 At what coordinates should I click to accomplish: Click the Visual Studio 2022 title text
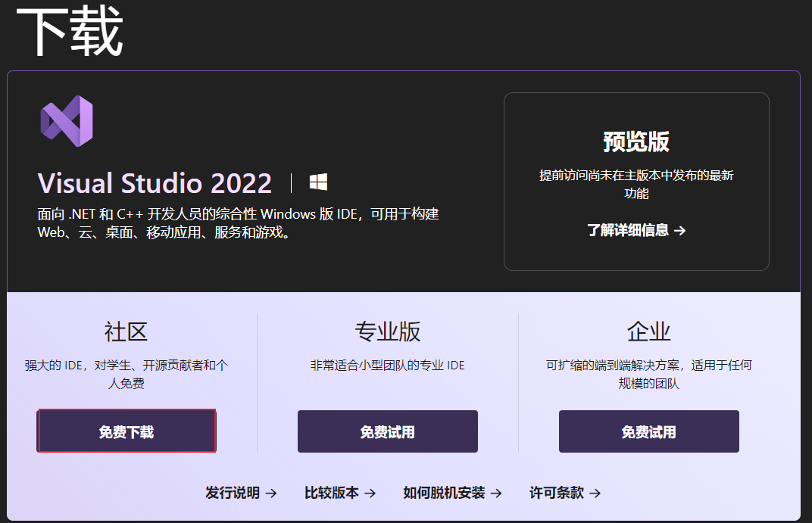[155, 183]
